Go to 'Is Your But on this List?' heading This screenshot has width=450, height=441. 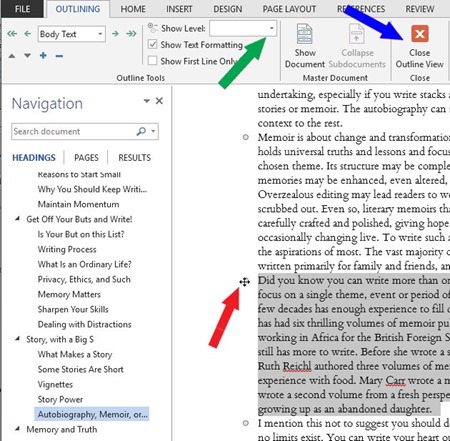pyautogui.click(x=81, y=234)
